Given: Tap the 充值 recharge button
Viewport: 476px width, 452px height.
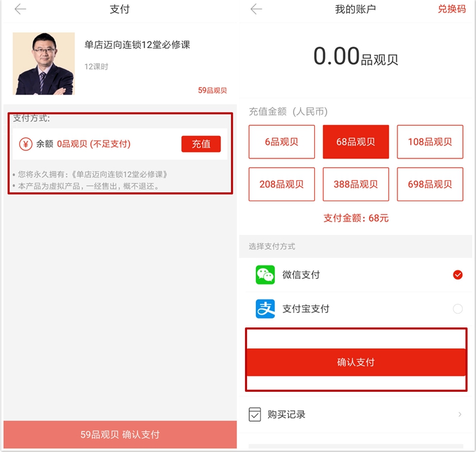Looking at the screenshot, I should pos(201,144).
